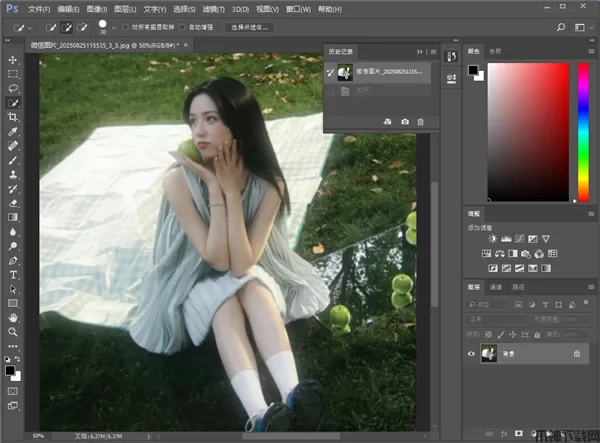Open the tool preset picker dropdown

point(30,28)
